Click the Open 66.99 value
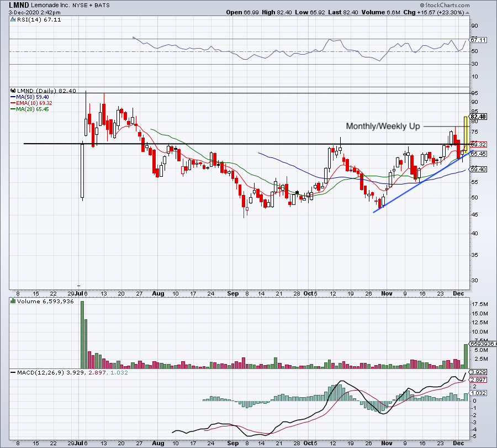The width and height of the screenshot is (497, 448). 242,12
